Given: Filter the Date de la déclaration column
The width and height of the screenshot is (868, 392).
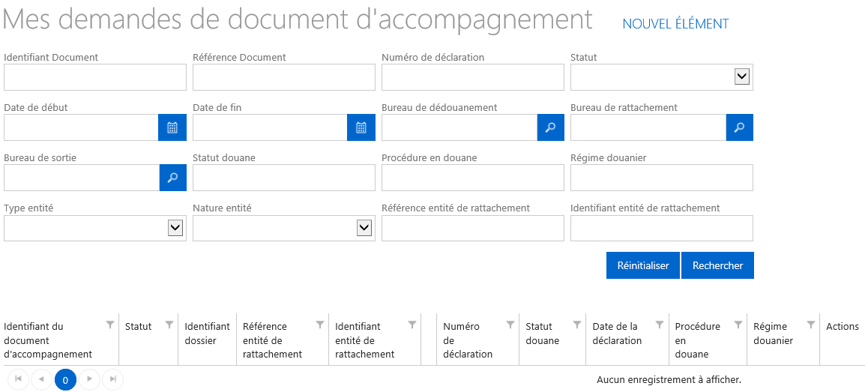Looking at the screenshot, I should (x=660, y=325).
